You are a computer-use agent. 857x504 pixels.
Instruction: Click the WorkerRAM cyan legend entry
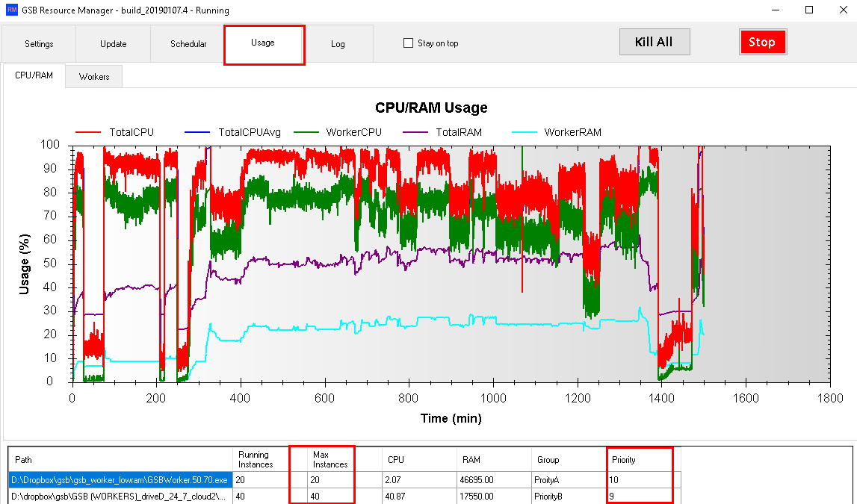coord(572,133)
